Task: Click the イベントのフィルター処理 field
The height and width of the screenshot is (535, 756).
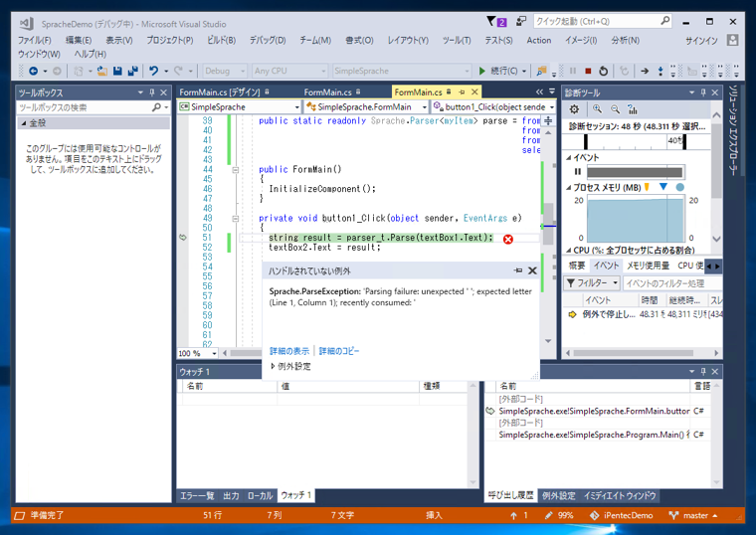Action: (672, 283)
